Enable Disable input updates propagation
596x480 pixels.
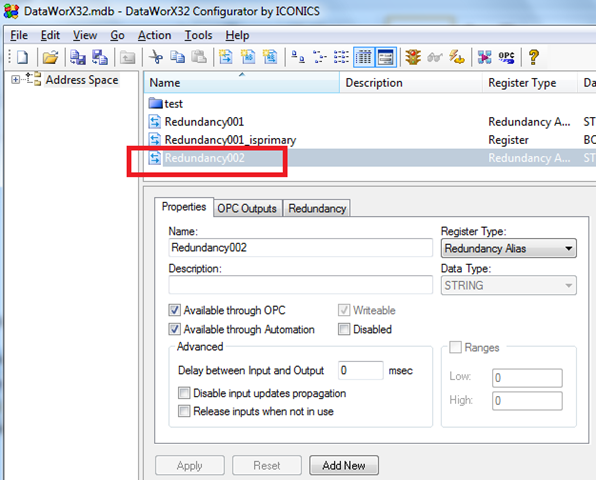[x=184, y=393]
